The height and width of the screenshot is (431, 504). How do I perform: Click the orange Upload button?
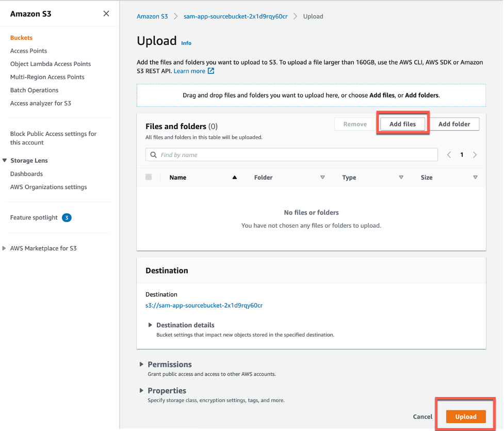[x=466, y=417]
